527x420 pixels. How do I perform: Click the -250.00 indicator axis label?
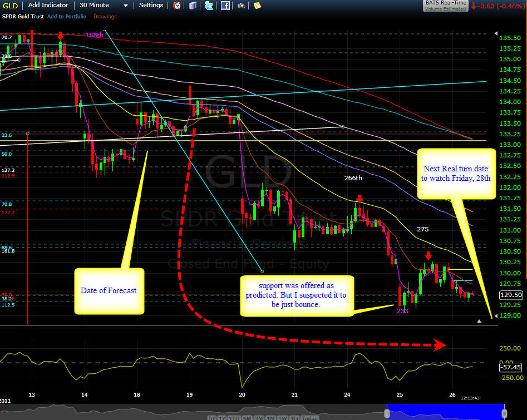(x=511, y=378)
